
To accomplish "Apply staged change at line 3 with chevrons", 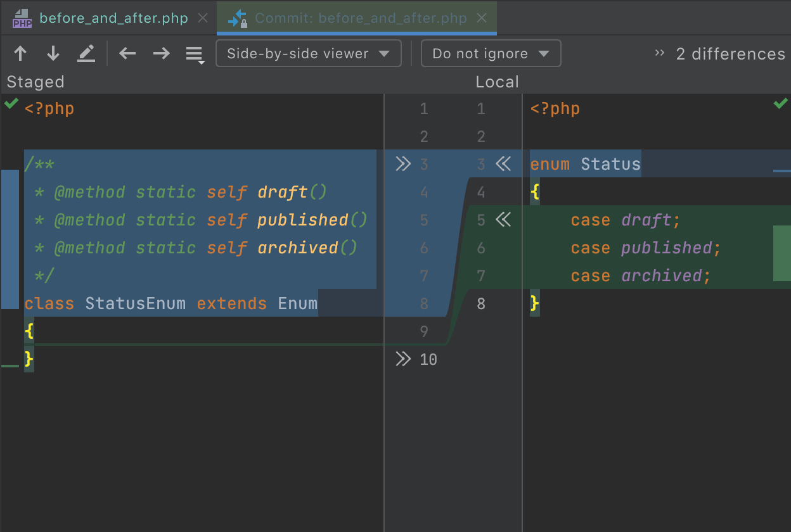I will tap(403, 165).
